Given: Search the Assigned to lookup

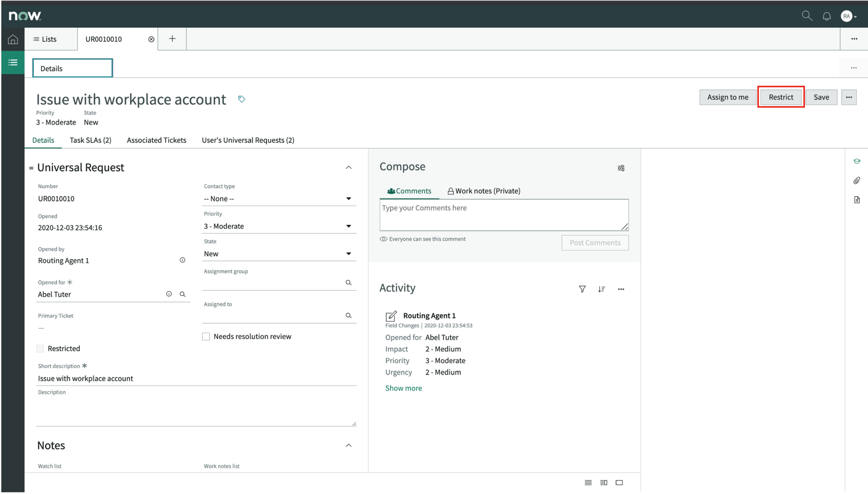Looking at the screenshot, I should point(349,316).
